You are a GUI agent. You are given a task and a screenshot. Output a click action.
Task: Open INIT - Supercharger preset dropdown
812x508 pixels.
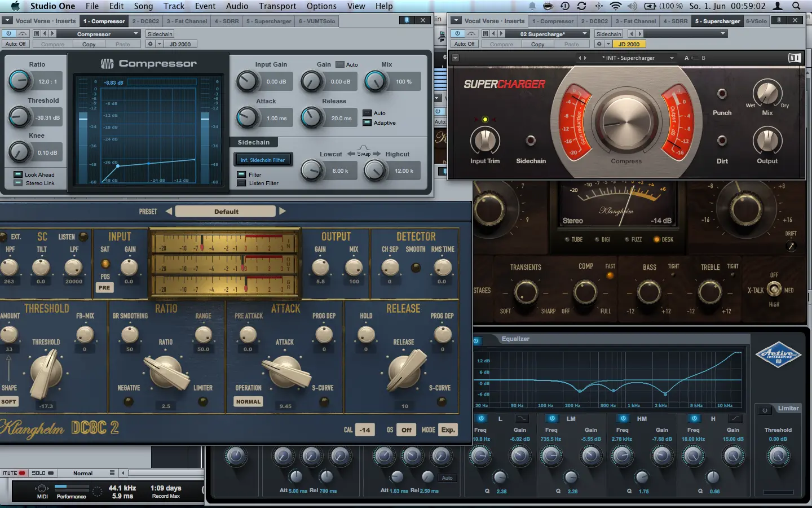pos(638,58)
